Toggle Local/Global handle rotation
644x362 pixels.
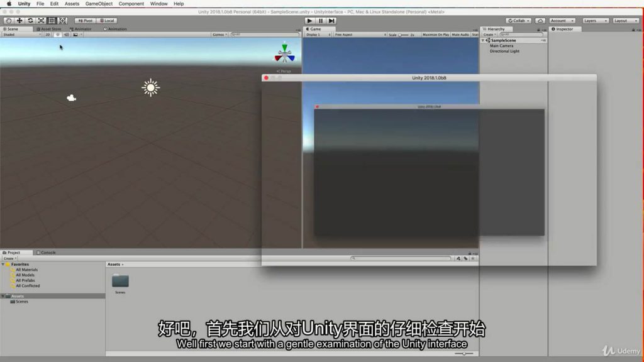(x=107, y=21)
